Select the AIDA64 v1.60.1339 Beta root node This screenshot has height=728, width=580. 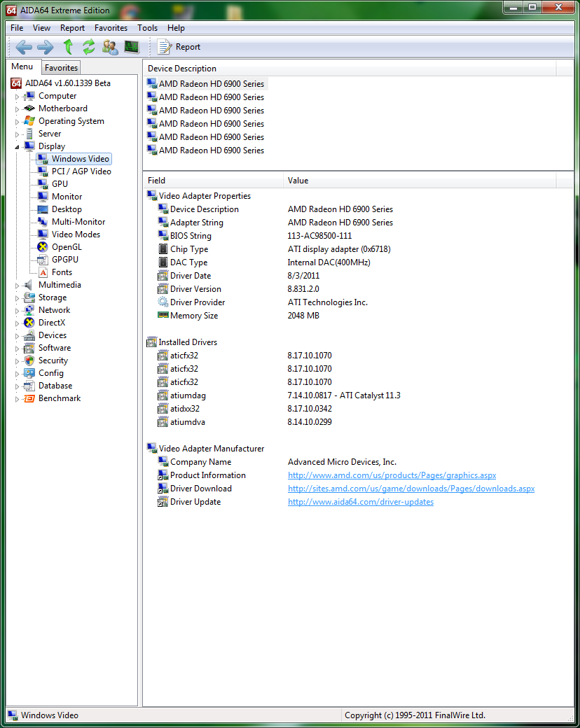[68, 83]
